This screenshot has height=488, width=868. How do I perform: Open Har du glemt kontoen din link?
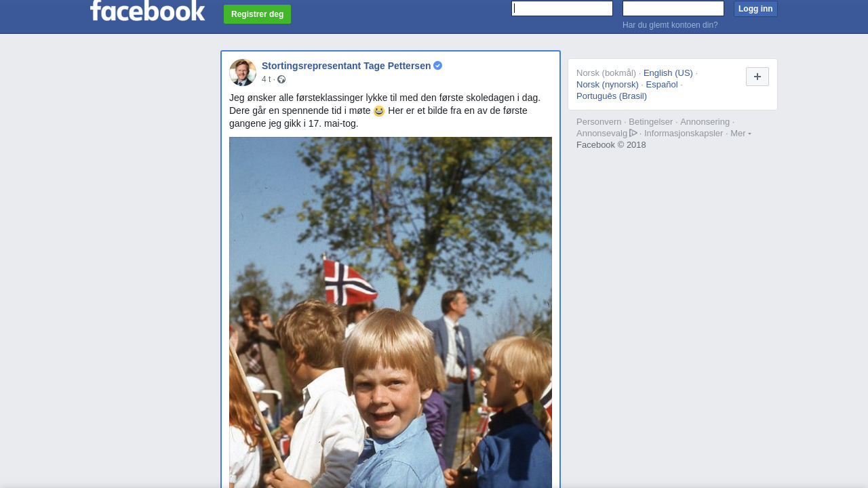[x=670, y=25]
